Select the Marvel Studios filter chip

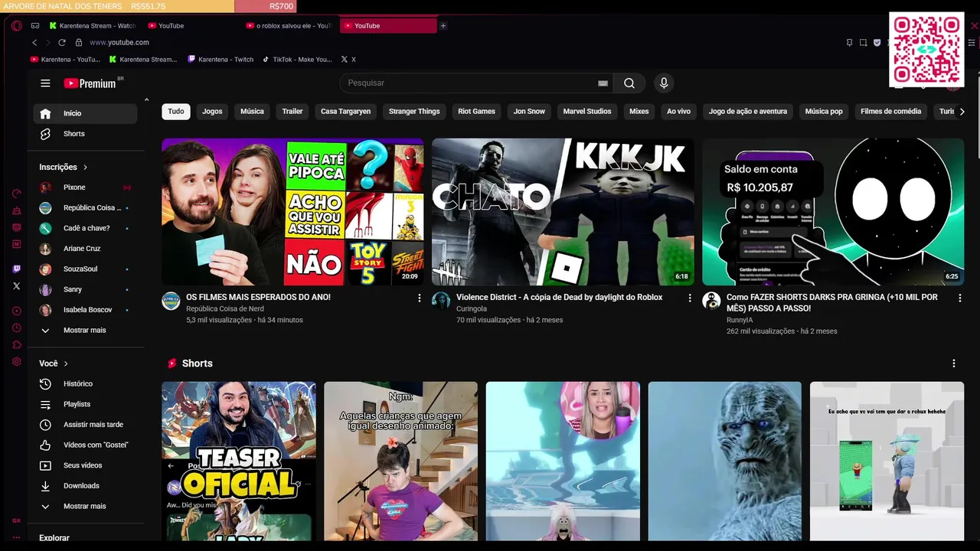[587, 112]
